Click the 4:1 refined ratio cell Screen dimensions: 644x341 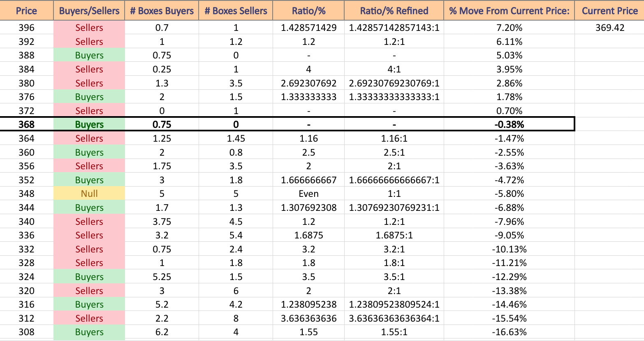(x=394, y=69)
